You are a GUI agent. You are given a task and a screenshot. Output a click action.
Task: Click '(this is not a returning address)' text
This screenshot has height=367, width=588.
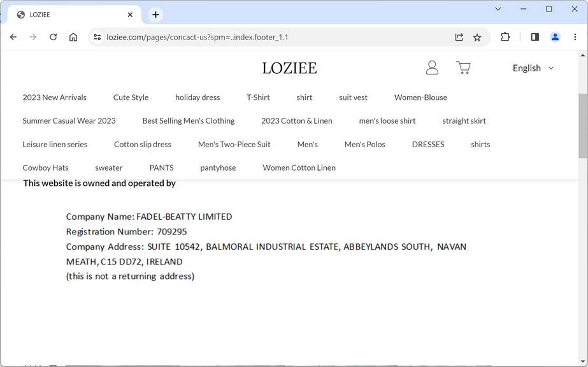pyautogui.click(x=130, y=277)
